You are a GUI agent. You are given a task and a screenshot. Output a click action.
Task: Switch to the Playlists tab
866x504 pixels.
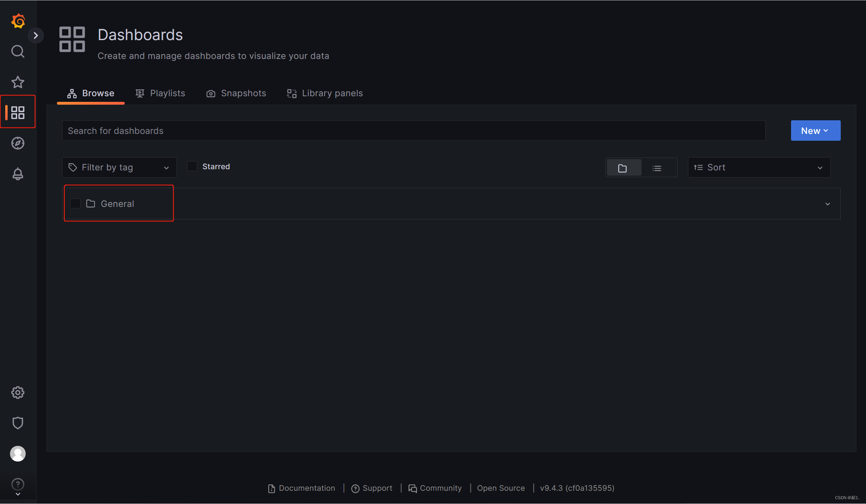coord(160,93)
